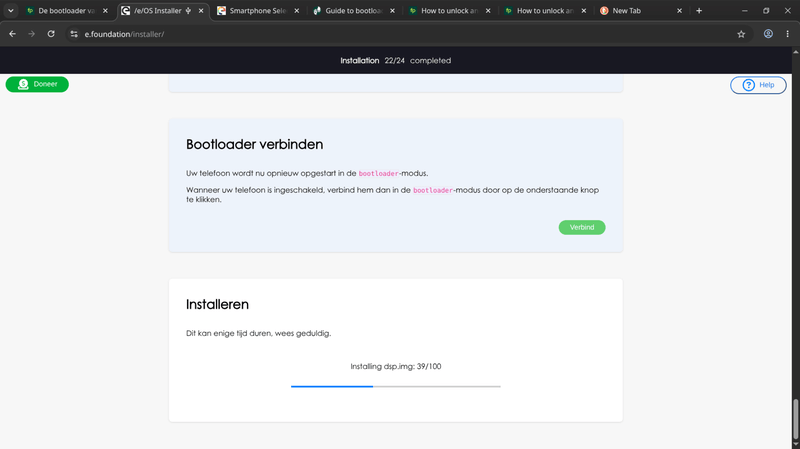Click the dollar icon in Doneer button
This screenshot has width=800, height=449.
(23, 84)
